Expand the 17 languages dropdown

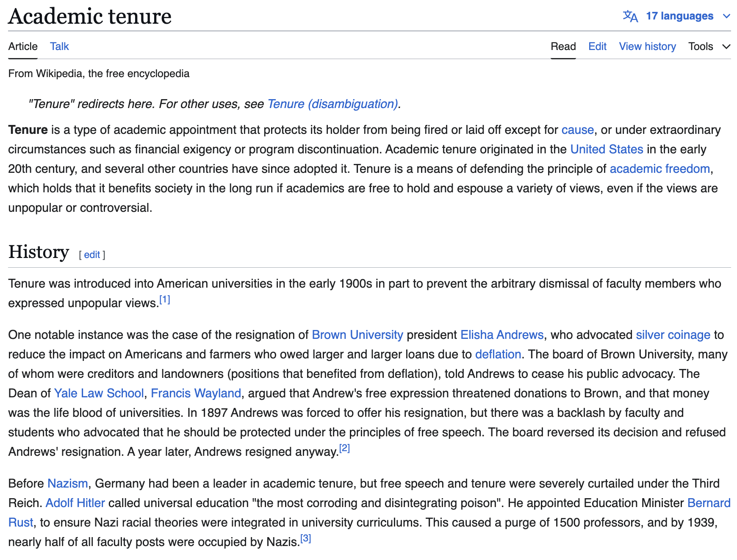pyautogui.click(x=679, y=16)
